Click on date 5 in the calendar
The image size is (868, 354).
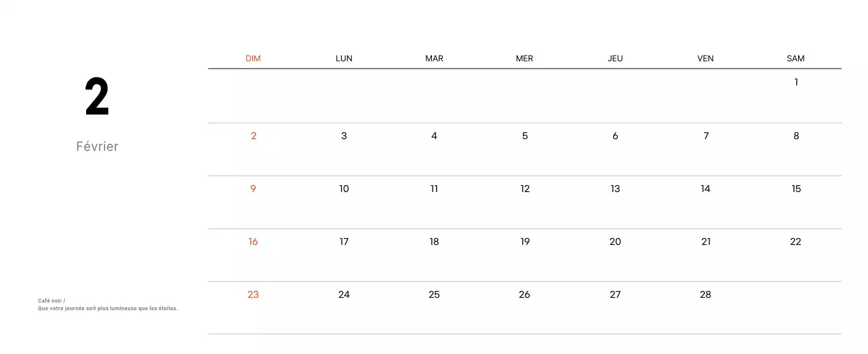(525, 136)
